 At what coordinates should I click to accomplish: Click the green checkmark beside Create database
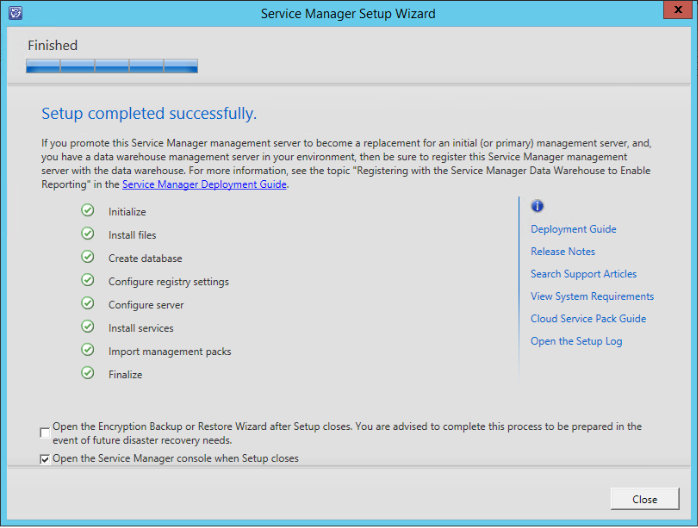[x=88, y=257]
